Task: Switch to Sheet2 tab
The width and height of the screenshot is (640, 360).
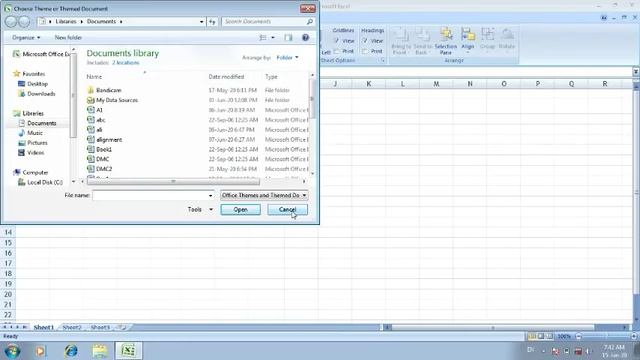Action: [x=72, y=327]
